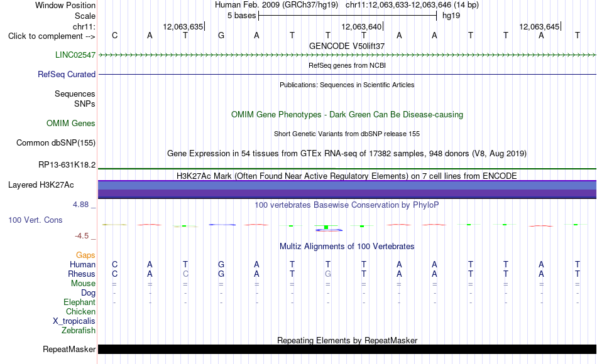Click the 5 bases scale bar line
The width and height of the screenshot is (597, 364).
(348, 16)
